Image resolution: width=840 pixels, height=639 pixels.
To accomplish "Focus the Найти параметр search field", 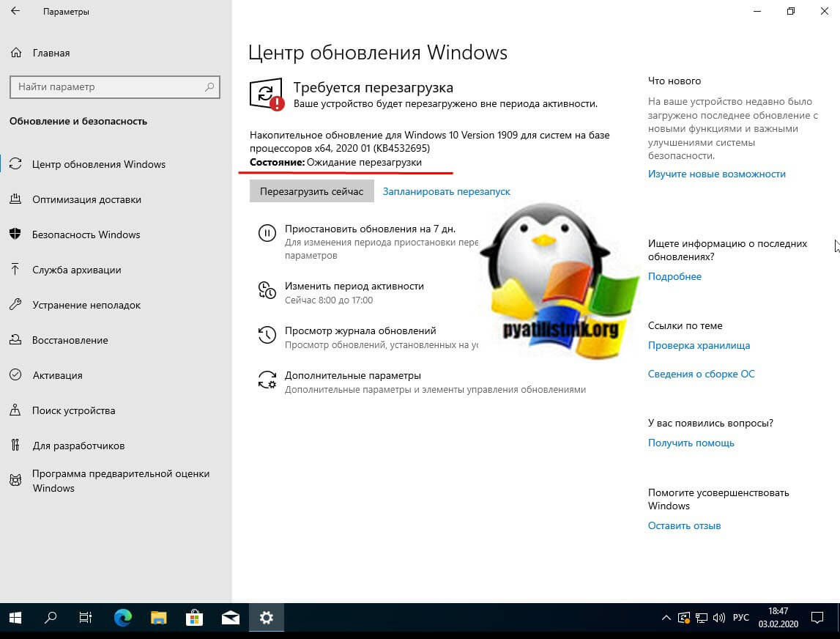I will (x=106, y=86).
